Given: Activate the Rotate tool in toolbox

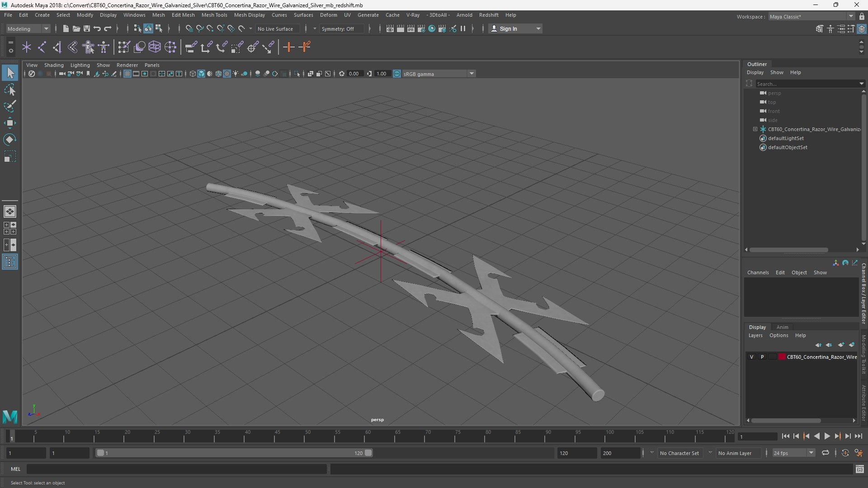Looking at the screenshot, I should click(x=10, y=140).
